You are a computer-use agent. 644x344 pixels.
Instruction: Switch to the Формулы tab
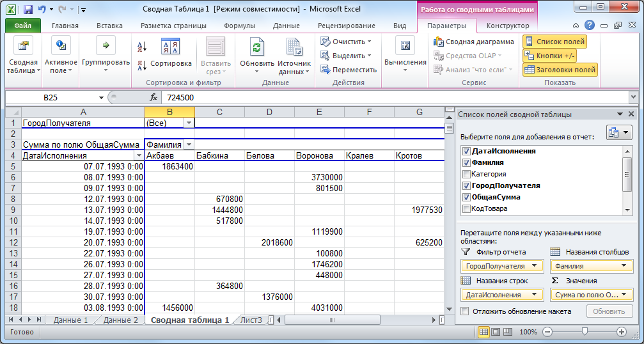(x=239, y=26)
